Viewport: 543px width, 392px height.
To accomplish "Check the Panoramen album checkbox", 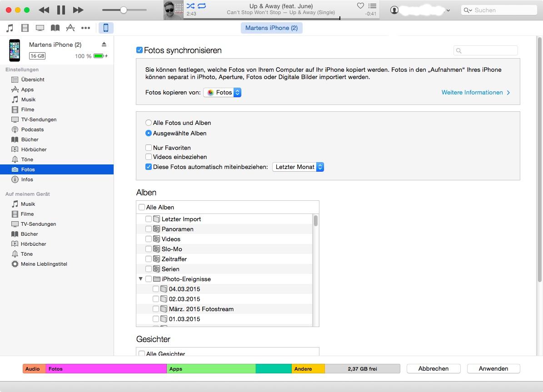I will (x=149, y=229).
